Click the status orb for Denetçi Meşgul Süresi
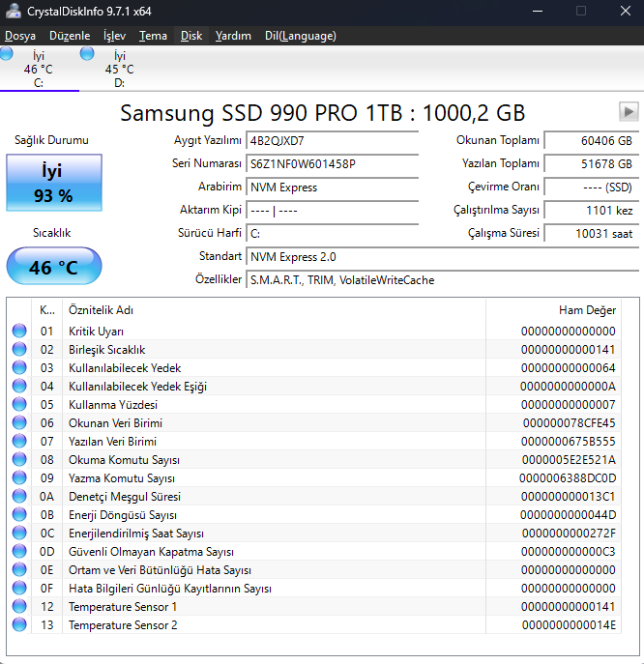 19,496
